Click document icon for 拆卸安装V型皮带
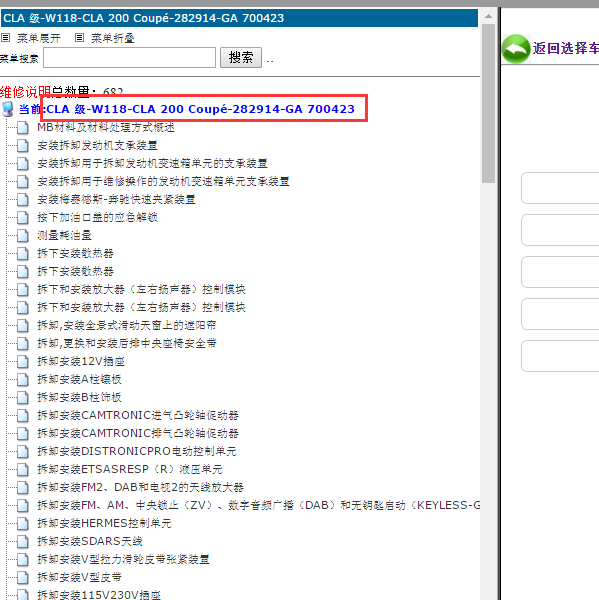 [23, 577]
